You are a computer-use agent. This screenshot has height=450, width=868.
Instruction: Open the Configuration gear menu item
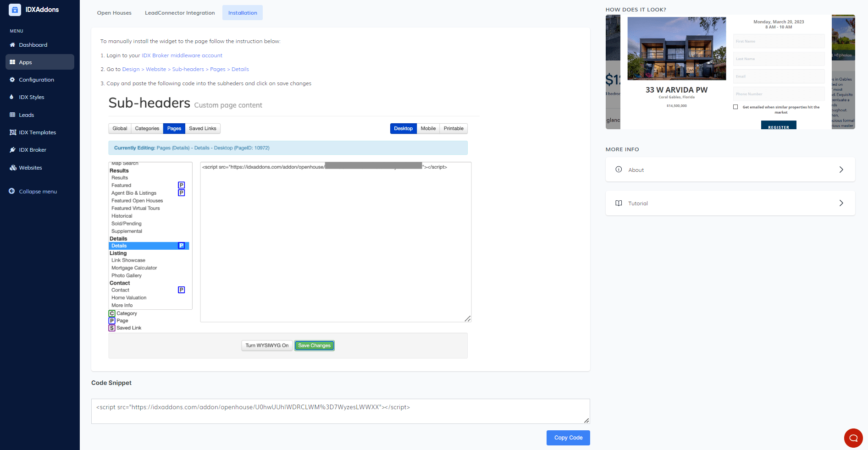coord(12,80)
